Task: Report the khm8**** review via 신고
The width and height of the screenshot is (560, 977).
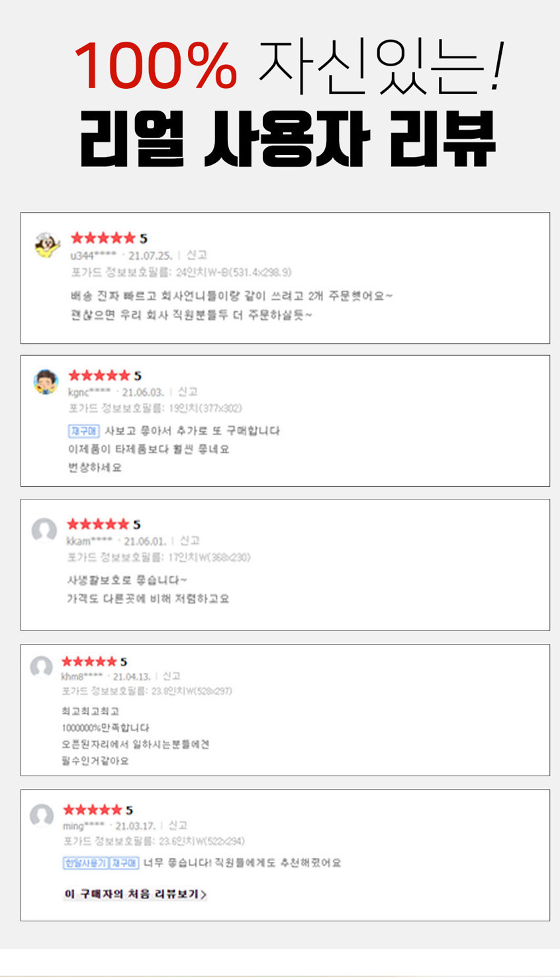Action: (171, 676)
